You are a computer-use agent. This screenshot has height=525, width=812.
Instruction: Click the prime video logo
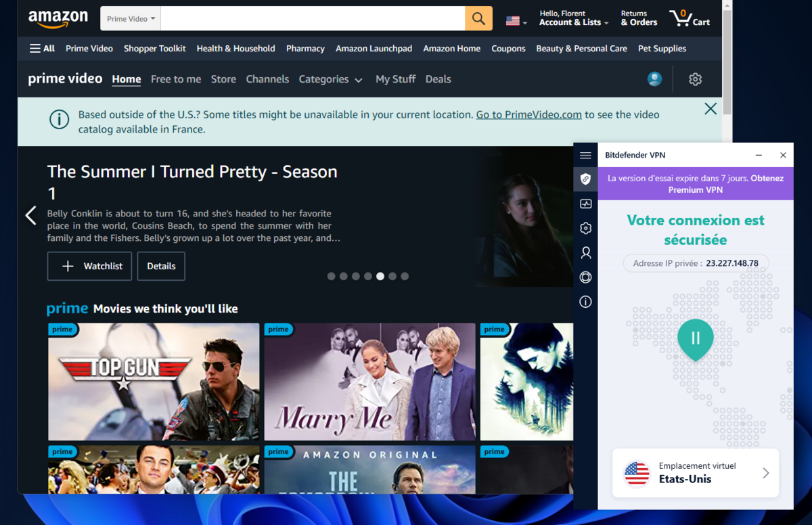coord(65,79)
